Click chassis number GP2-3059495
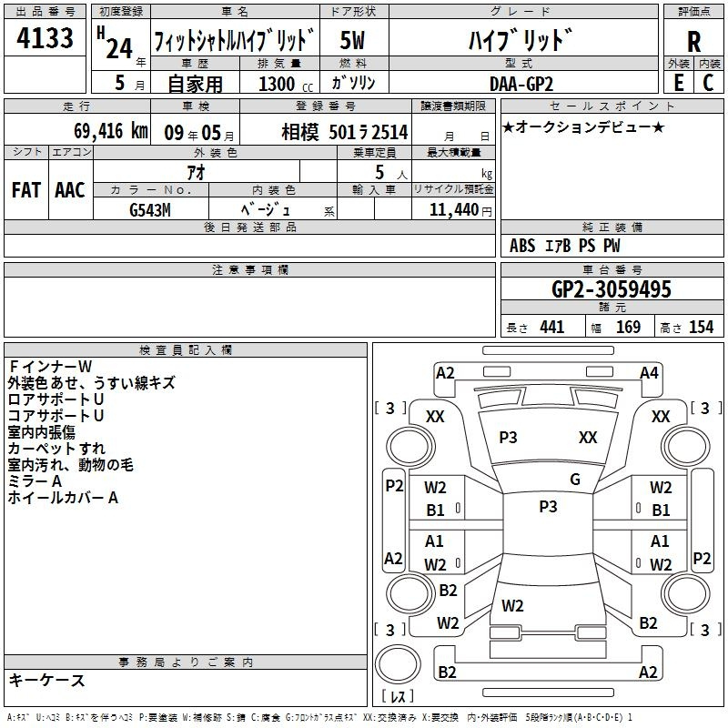This screenshot has height=728, width=728. coord(612,289)
